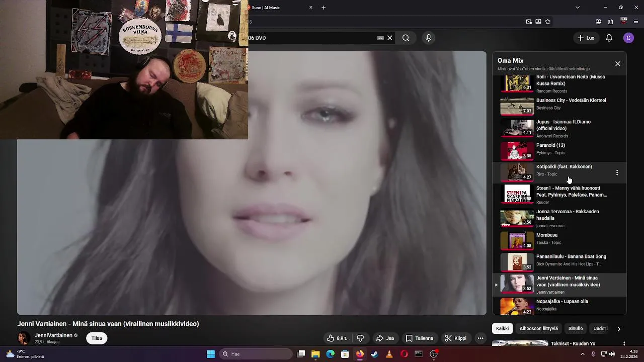The image size is (644, 362).
Task: Like the video with thumbs up
Action: 337,338
